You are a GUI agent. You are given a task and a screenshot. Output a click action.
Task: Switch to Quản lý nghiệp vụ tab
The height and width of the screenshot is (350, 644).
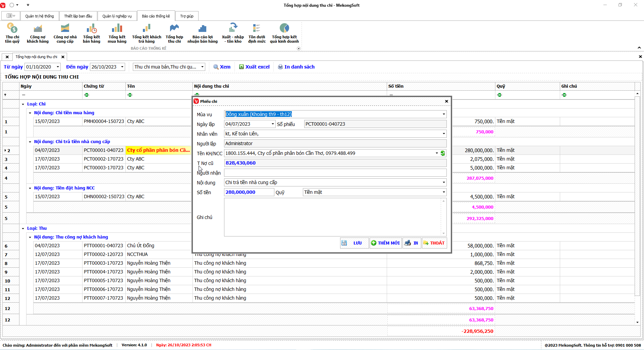click(x=117, y=16)
